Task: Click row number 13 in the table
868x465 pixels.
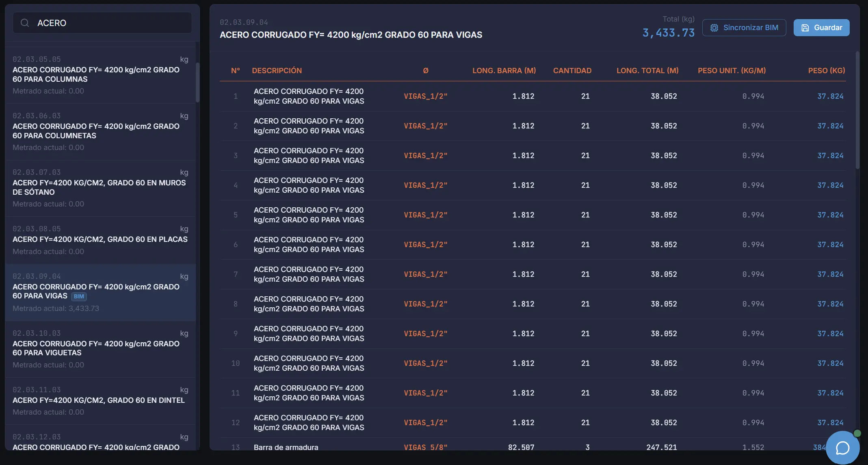Action: [x=236, y=447]
